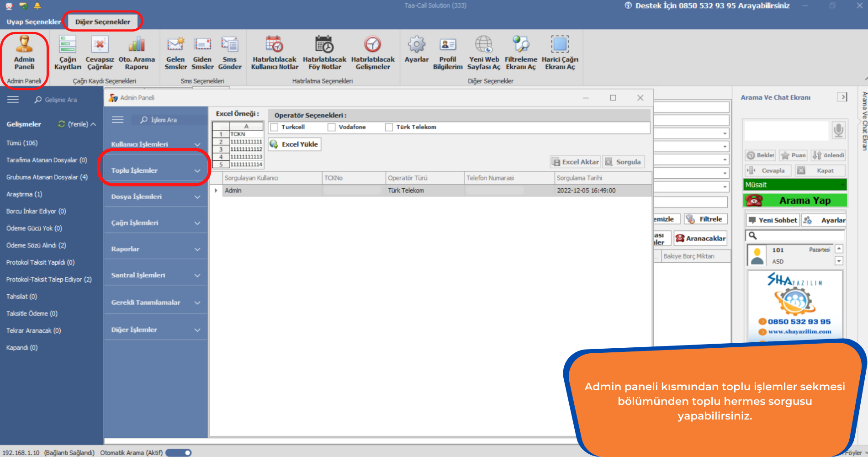Collapse the Arama Ve Chat Ekranı panel
The width and height of the screenshot is (868, 457).
[842, 97]
